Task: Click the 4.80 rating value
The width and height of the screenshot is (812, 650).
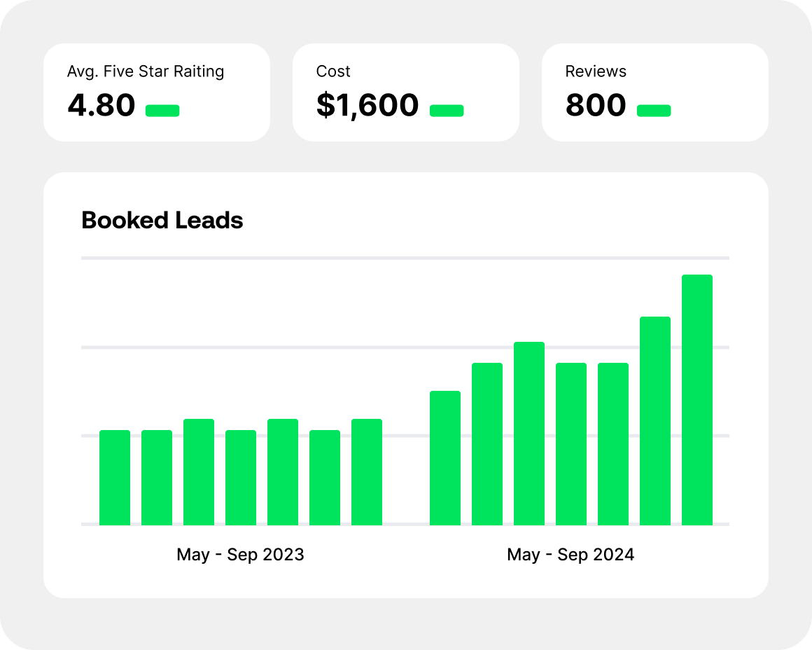Action: coord(101,106)
